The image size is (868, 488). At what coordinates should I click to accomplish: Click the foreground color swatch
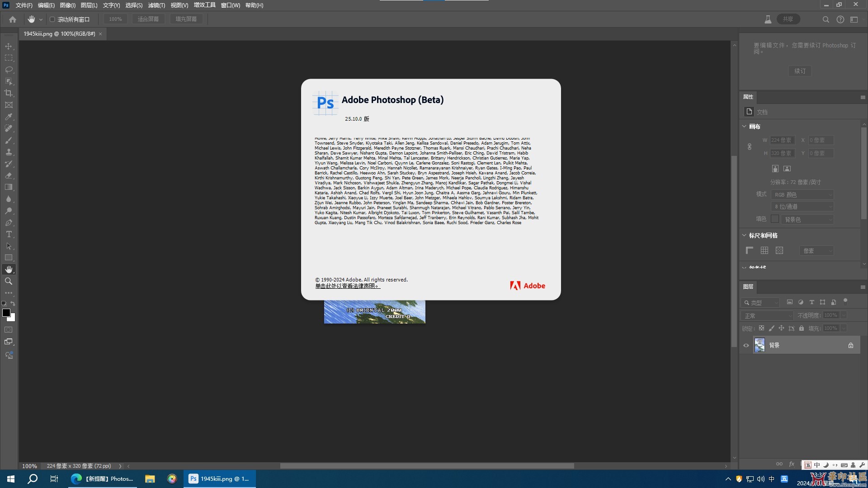pyautogui.click(x=6, y=313)
